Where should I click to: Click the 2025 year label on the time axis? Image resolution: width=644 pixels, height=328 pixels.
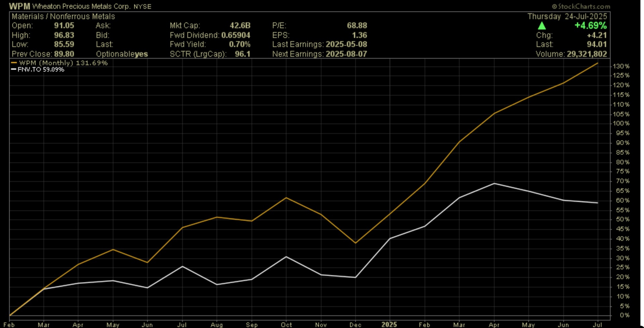pos(389,325)
